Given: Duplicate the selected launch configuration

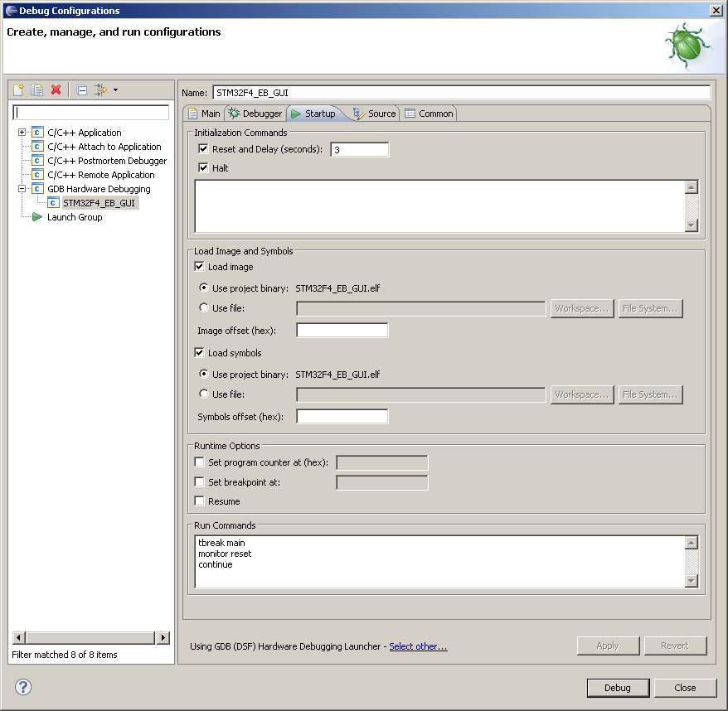Looking at the screenshot, I should (x=36, y=89).
